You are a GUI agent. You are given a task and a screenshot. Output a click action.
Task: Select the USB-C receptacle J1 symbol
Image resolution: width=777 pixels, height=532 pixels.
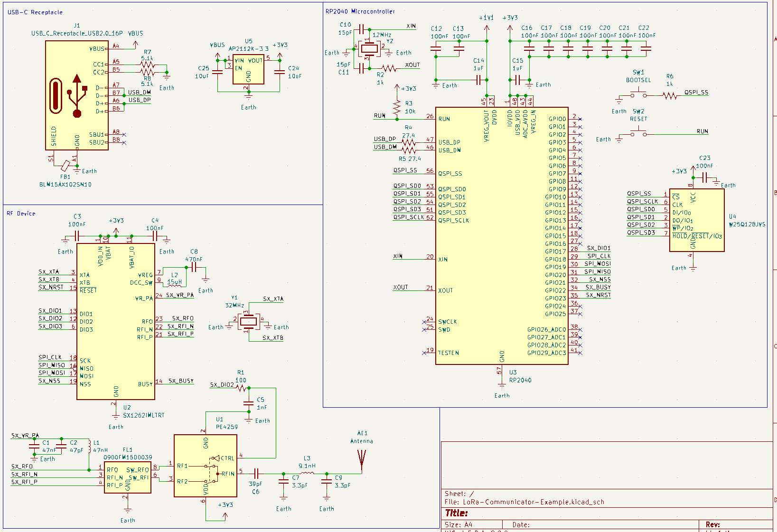(76, 95)
